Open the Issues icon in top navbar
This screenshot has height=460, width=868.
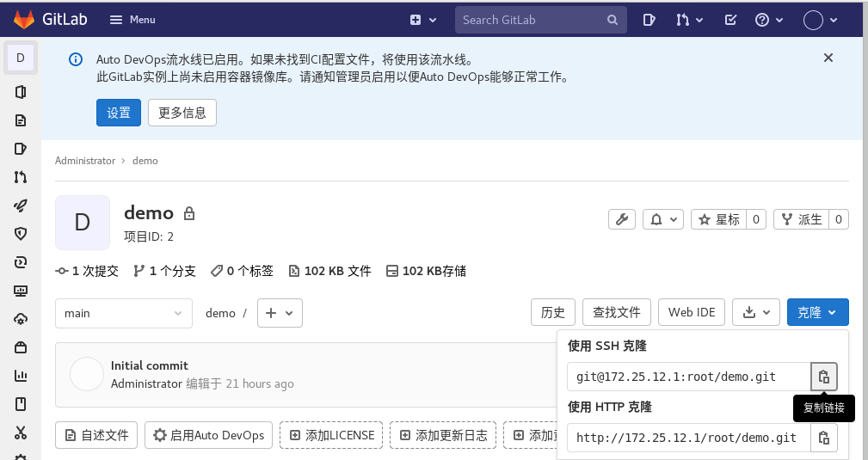point(649,20)
